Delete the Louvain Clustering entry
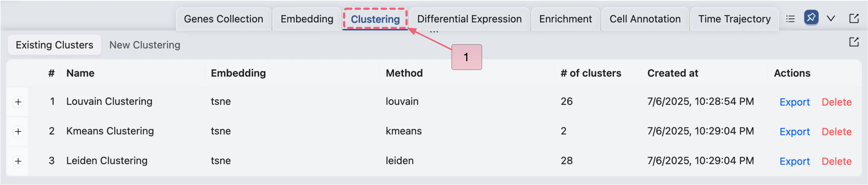The image size is (868, 185). click(836, 102)
